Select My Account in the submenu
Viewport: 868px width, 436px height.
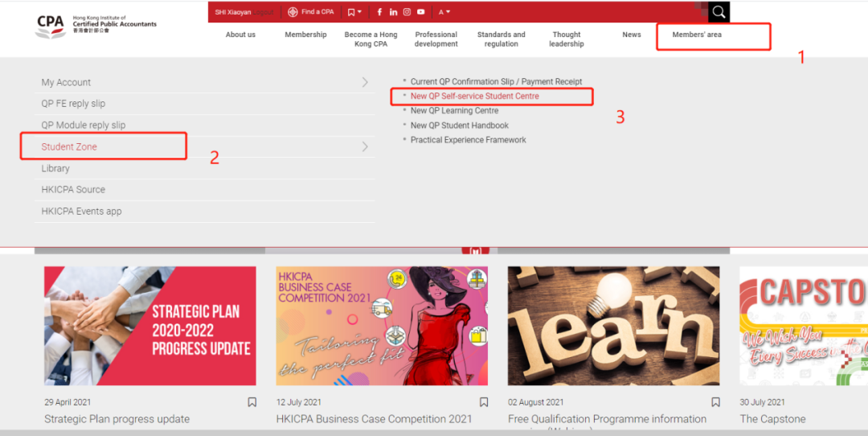tap(66, 82)
